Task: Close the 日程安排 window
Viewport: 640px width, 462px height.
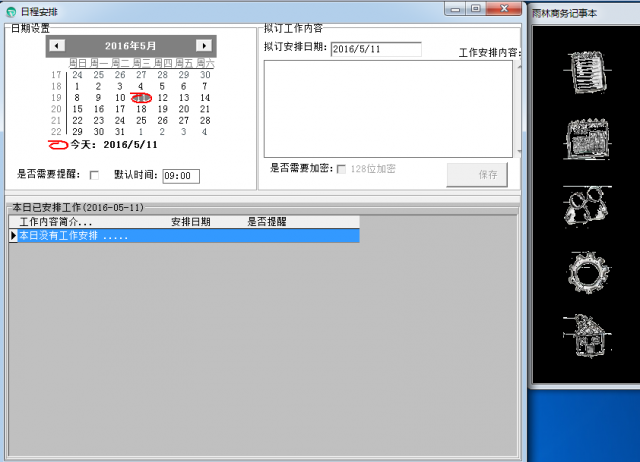Action: click(x=504, y=9)
